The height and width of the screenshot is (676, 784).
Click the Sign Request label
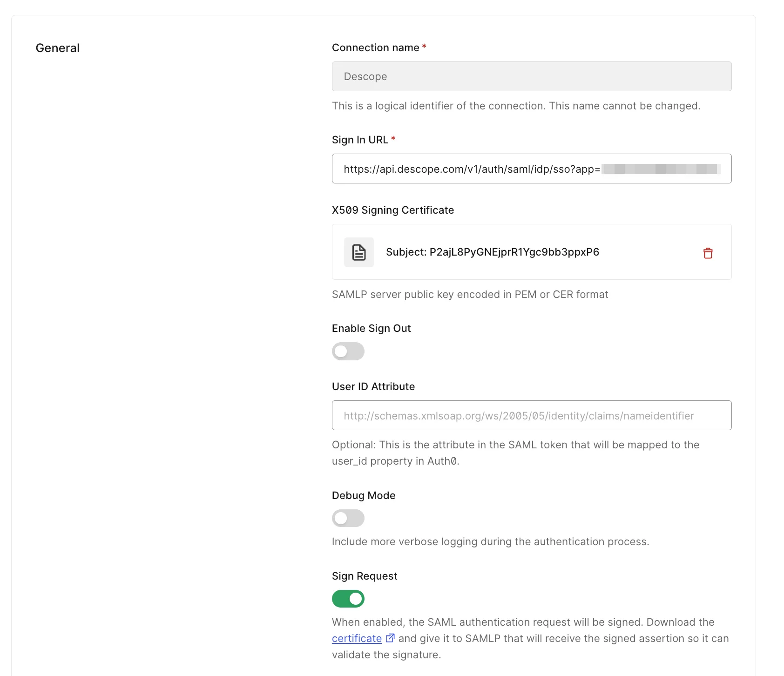[x=364, y=576]
